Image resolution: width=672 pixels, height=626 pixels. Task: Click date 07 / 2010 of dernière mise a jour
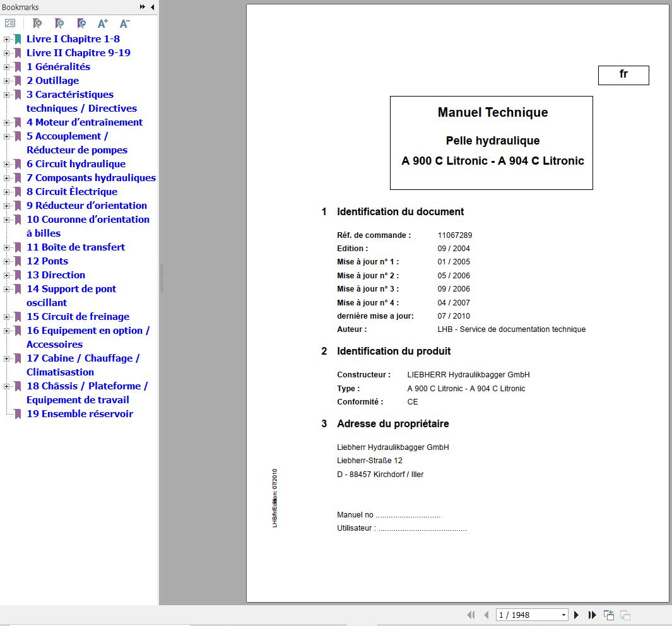point(454,316)
